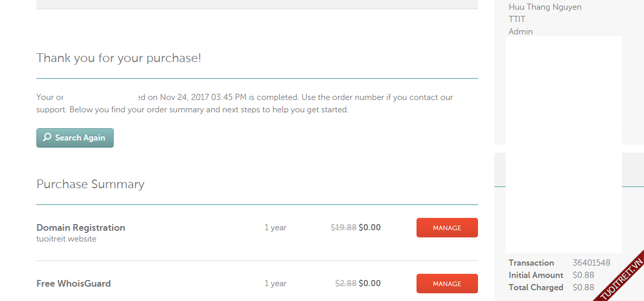Click the Purchase Summary heading

pyautogui.click(x=90, y=184)
